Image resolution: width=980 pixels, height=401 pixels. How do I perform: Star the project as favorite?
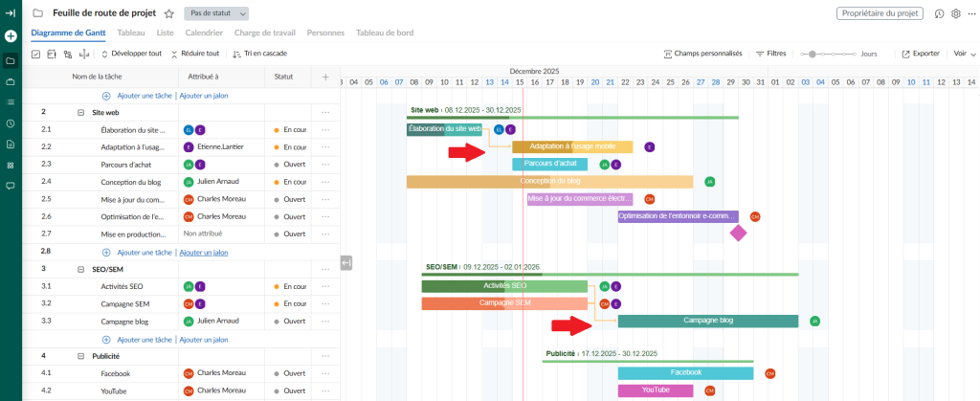[x=168, y=14]
